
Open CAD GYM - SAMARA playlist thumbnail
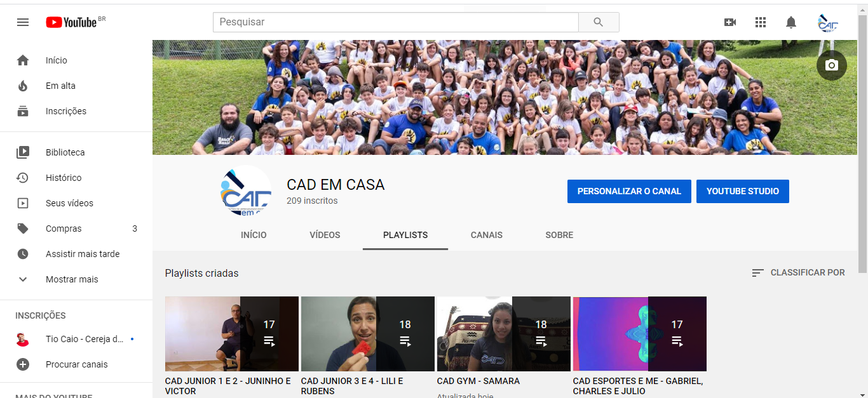coord(503,334)
